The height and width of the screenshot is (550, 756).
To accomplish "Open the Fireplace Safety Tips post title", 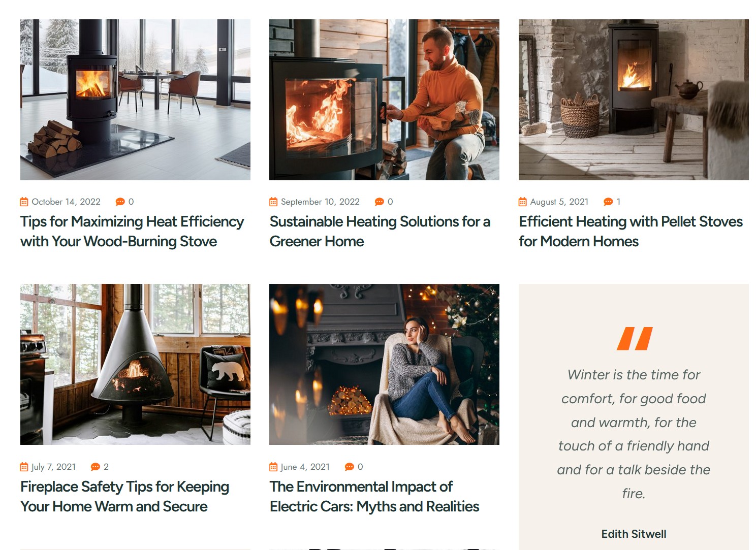I will (x=124, y=497).
